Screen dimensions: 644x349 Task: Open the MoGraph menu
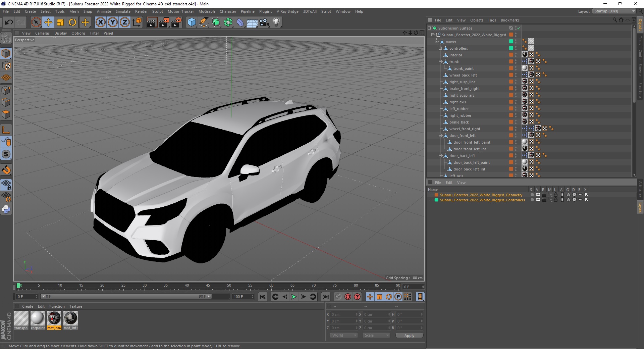click(x=207, y=11)
